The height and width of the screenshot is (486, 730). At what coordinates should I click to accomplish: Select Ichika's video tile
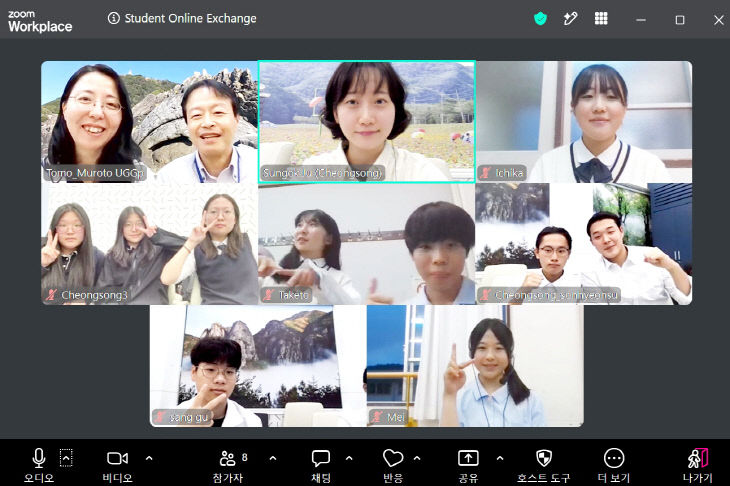584,122
